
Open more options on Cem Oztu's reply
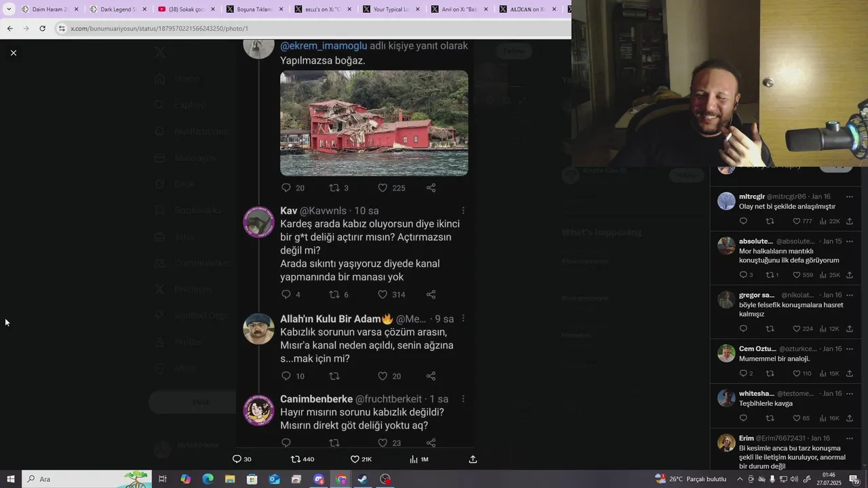(849, 348)
